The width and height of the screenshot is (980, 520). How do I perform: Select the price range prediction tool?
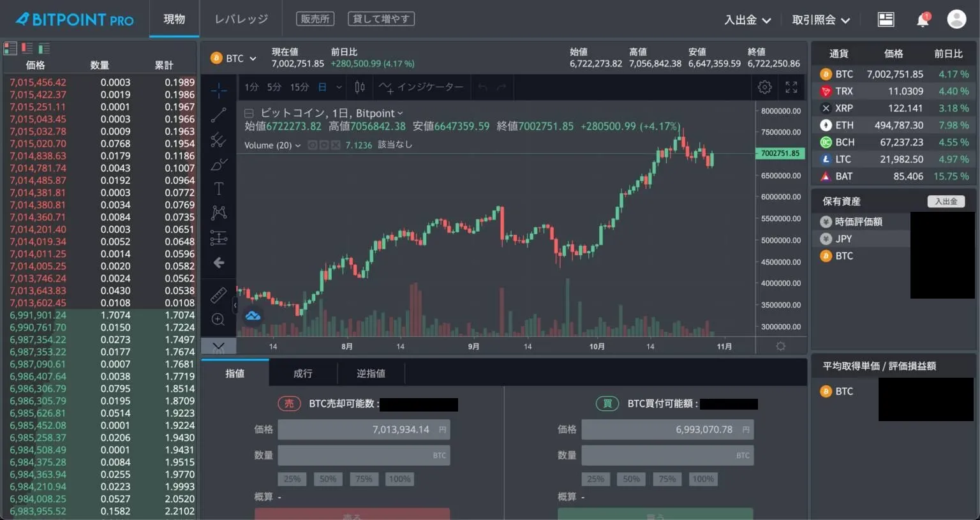pos(218,238)
